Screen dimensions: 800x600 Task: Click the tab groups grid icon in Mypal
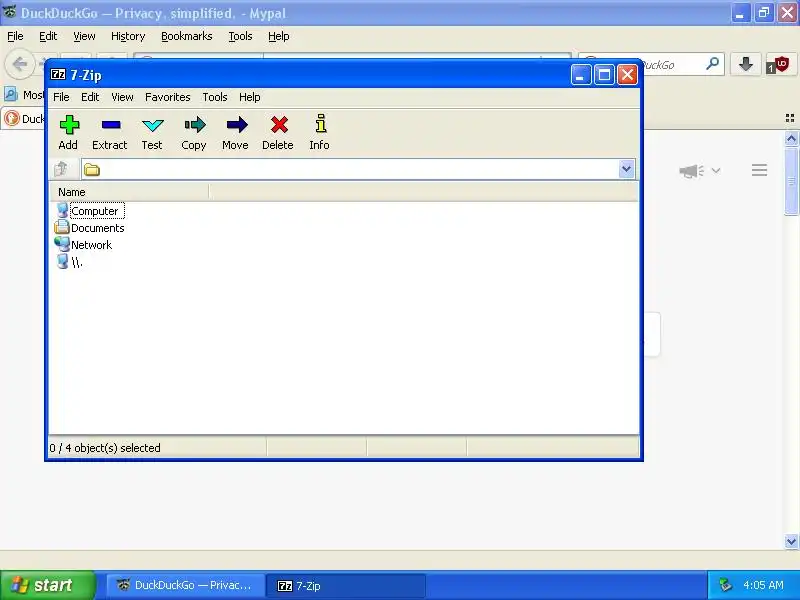(x=790, y=118)
